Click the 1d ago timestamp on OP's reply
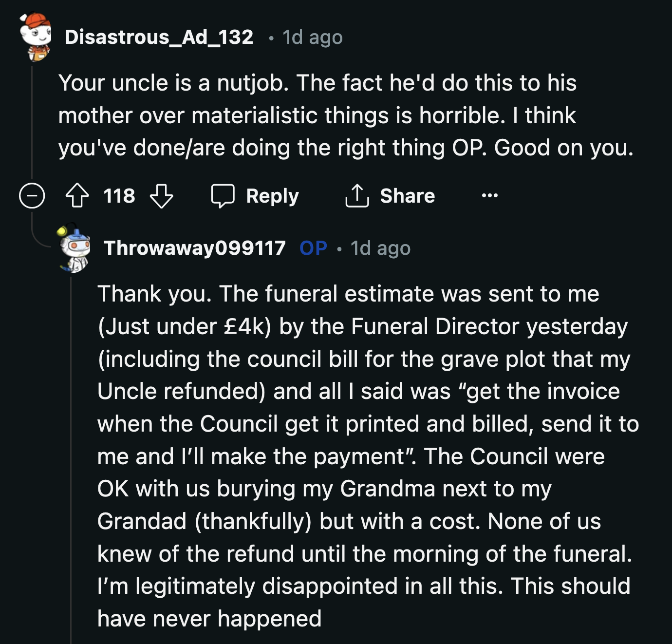Screen dimensions: 672x644 380,249
